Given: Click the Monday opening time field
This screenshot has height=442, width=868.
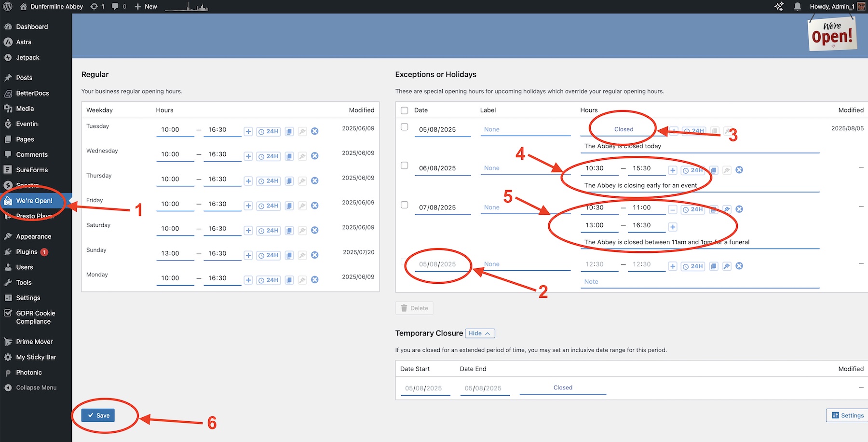Looking at the screenshot, I should pyautogui.click(x=175, y=278).
